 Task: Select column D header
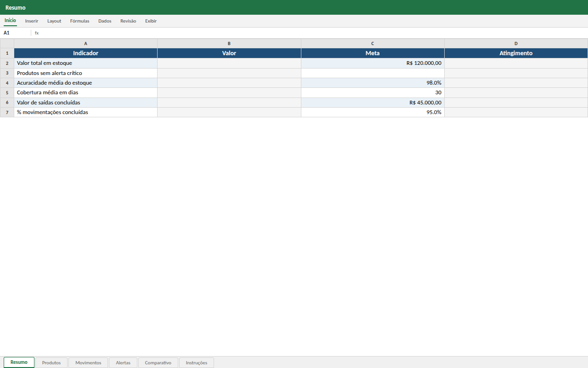click(x=516, y=44)
